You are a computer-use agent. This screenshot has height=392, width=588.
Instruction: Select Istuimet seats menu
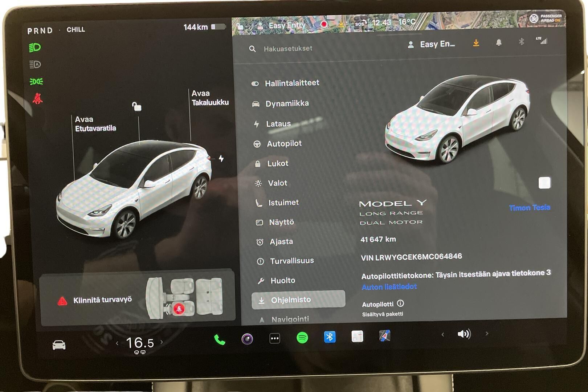click(277, 203)
